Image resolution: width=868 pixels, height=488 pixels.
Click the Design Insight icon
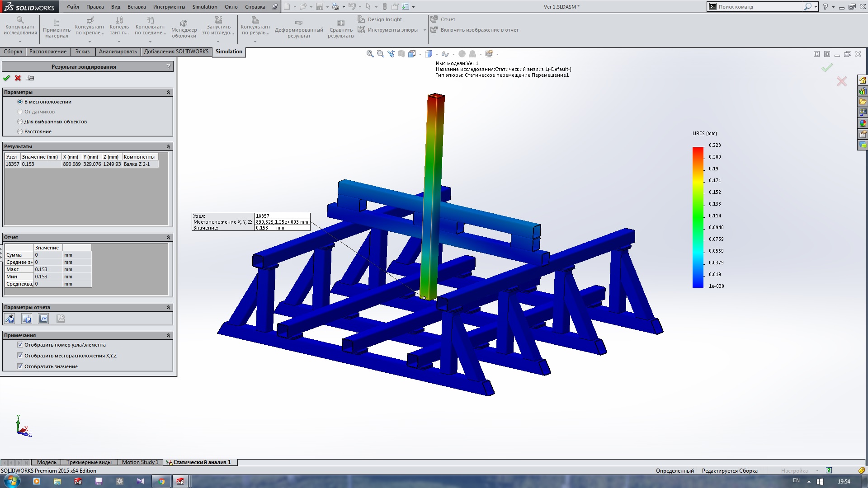(361, 19)
